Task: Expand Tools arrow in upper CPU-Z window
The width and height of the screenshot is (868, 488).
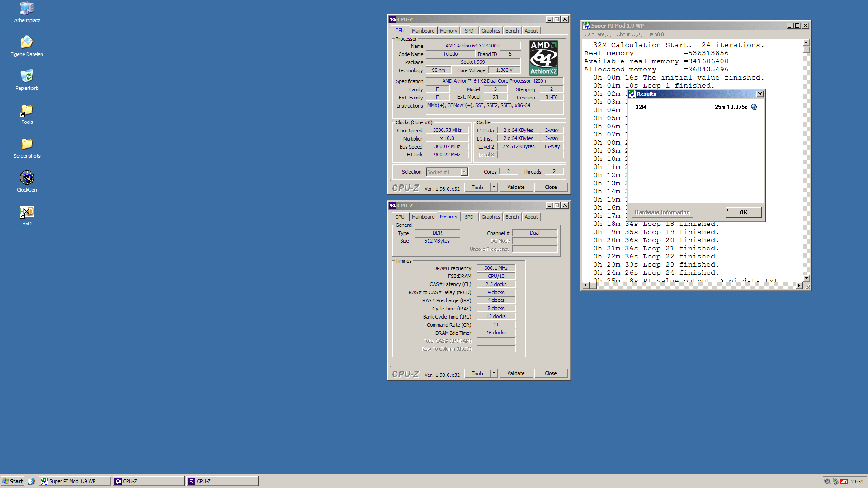Action: coord(494,187)
